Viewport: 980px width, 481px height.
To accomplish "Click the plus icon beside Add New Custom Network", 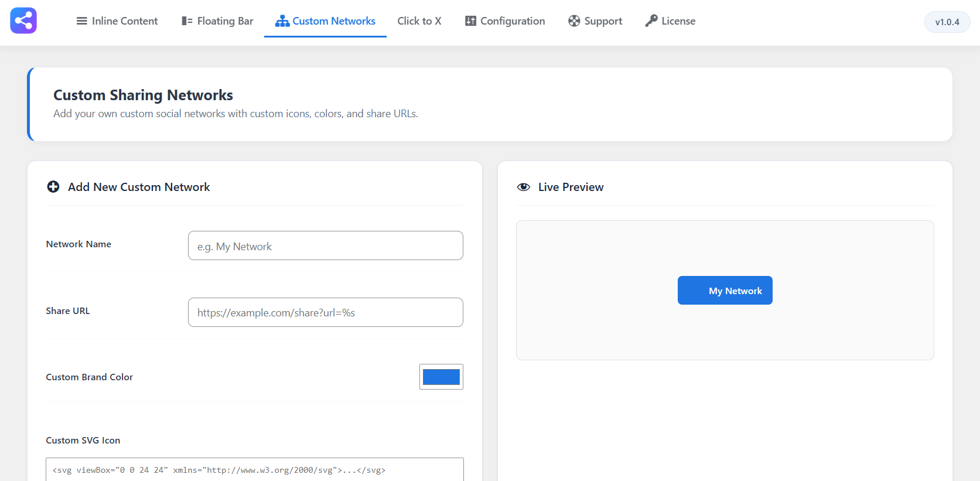I will tap(53, 187).
